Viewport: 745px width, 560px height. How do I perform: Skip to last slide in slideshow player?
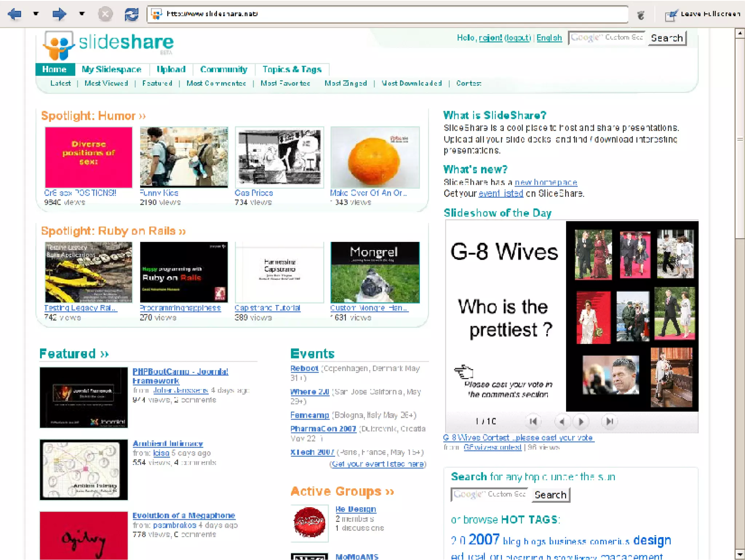pos(610,421)
